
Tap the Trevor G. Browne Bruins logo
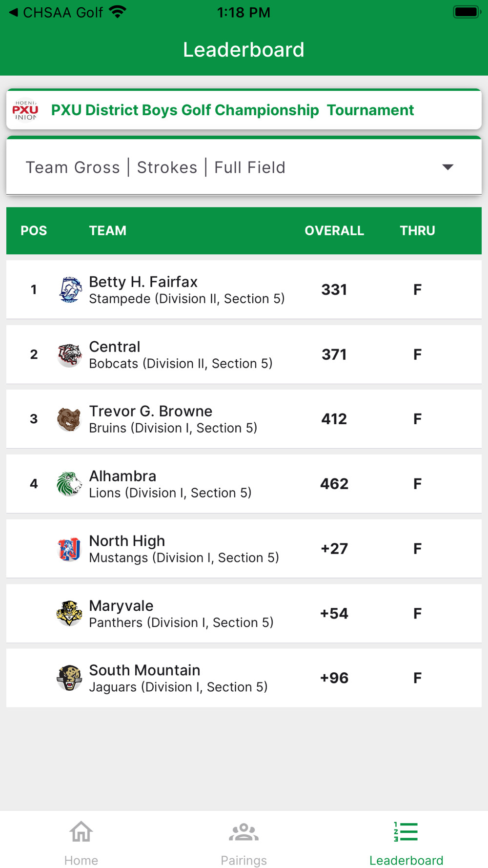69,419
